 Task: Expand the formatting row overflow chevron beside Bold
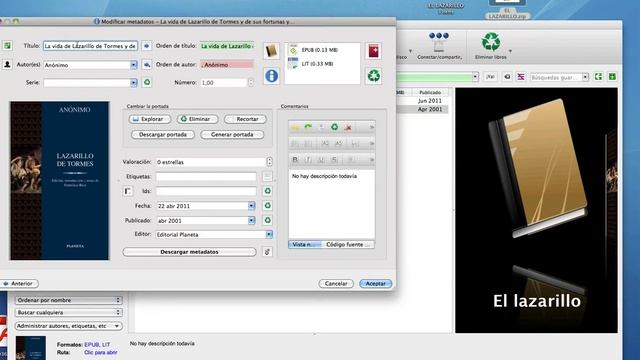coord(371,160)
